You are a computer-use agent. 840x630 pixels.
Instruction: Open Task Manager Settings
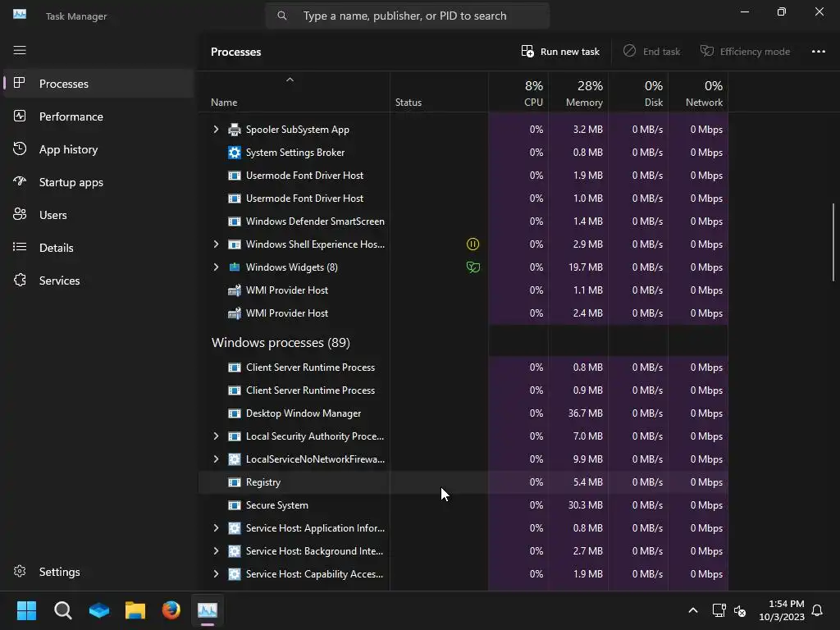click(98, 572)
